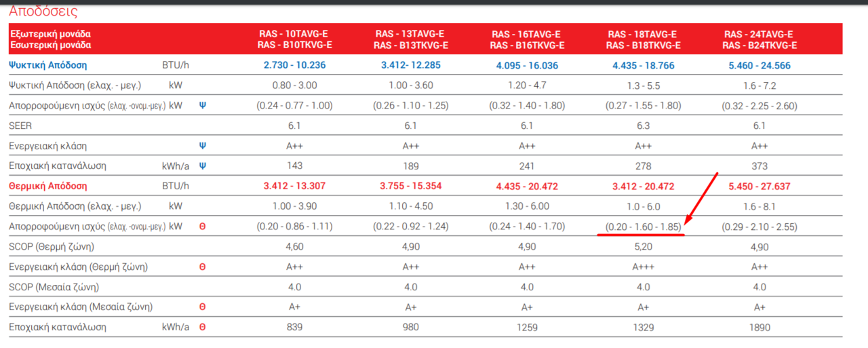Select the "RAS - 10TAVG-E" column header
The image size is (868, 348).
click(294, 34)
